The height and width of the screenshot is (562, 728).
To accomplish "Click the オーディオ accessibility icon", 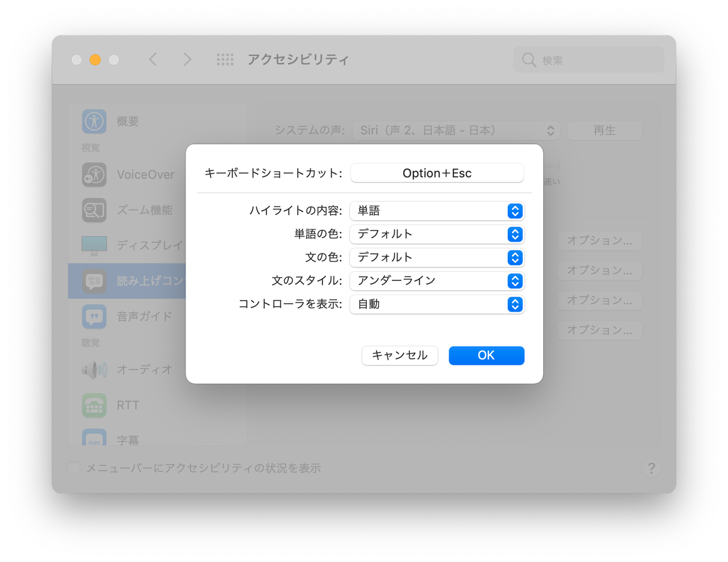I will (x=94, y=370).
